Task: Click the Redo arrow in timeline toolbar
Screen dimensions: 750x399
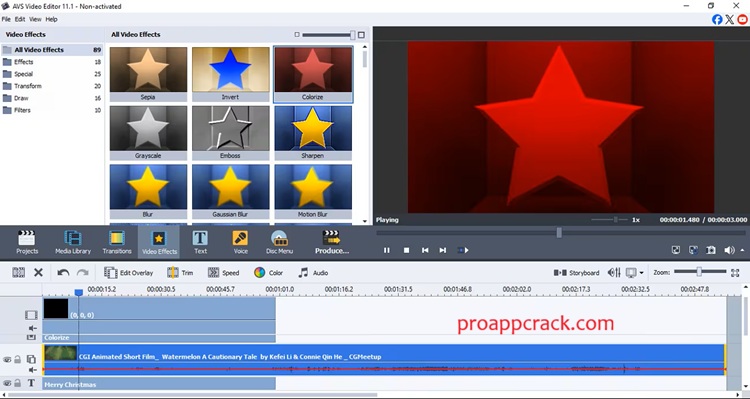Action: [83, 273]
